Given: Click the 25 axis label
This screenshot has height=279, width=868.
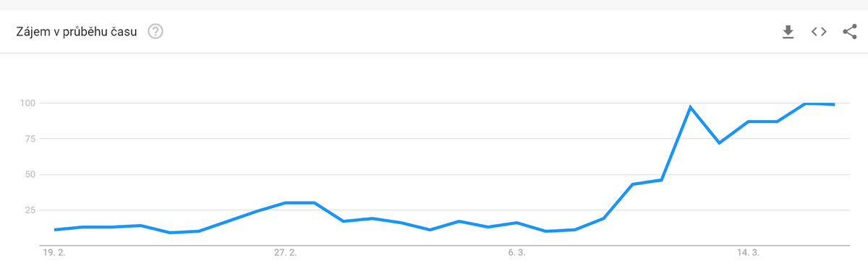Looking at the screenshot, I should pos(30,210).
